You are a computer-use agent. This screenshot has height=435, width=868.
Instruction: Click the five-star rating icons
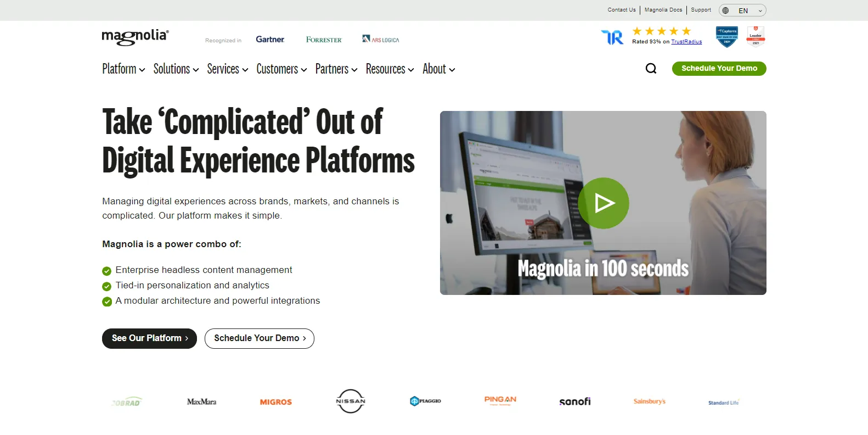(662, 31)
